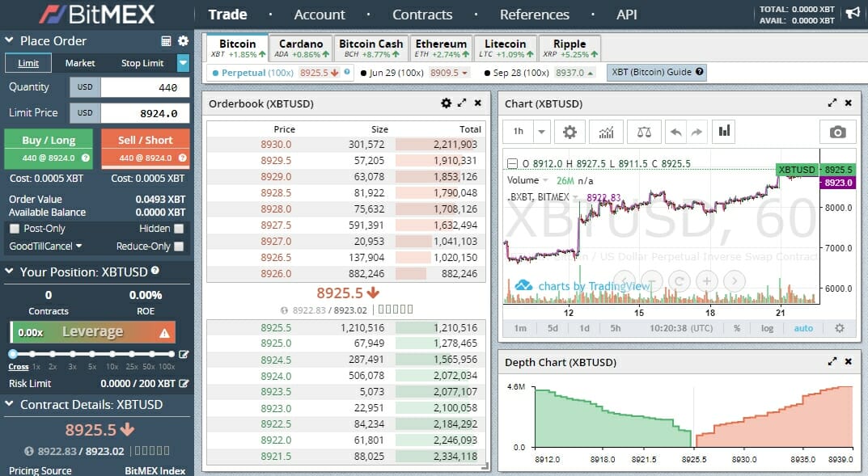Click orderbook ask price 8930.0

[276, 145]
